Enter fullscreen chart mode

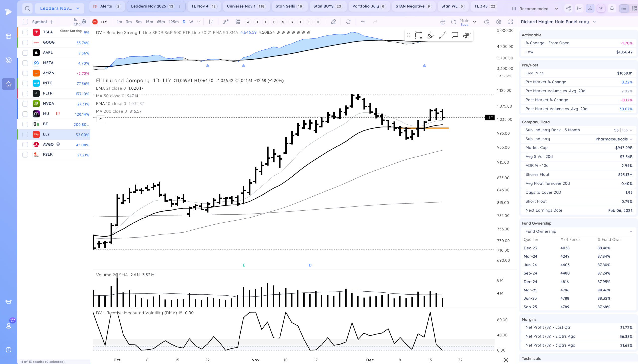(511, 22)
